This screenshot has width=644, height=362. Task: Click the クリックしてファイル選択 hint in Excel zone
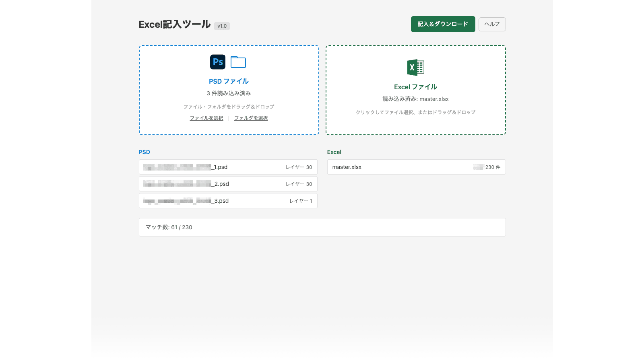click(415, 112)
